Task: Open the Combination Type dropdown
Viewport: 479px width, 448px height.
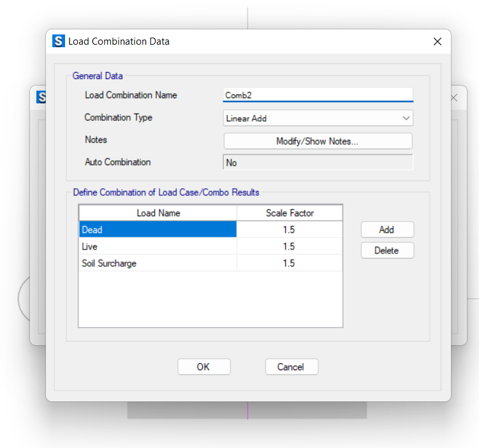Action: coord(318,118)
